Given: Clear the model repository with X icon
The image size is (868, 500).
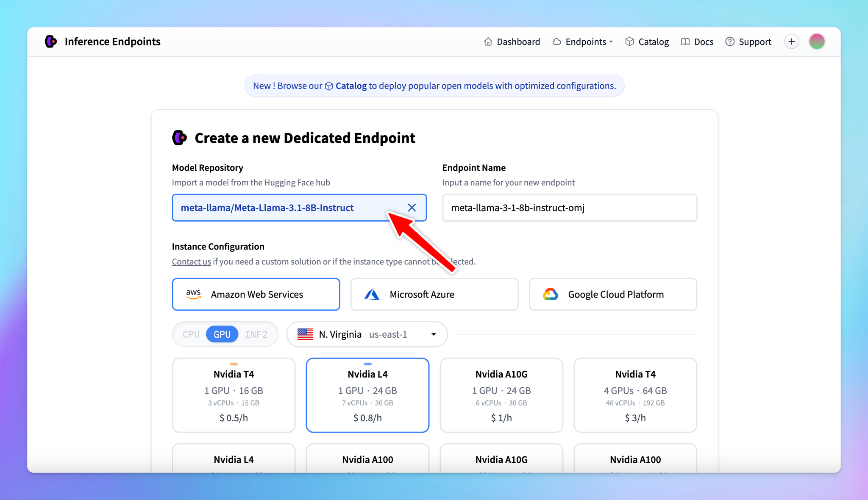Looking at the screenshot, I should (x=412, y=208).
